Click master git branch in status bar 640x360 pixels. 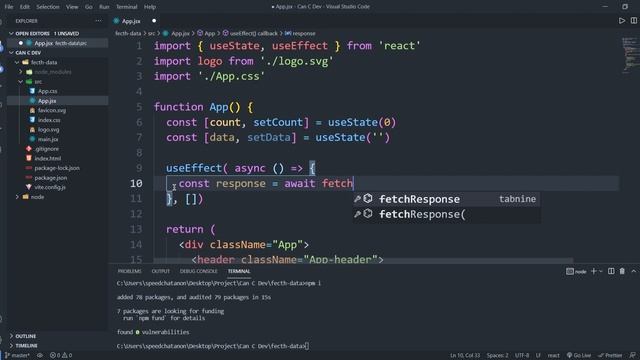[18, 356]
